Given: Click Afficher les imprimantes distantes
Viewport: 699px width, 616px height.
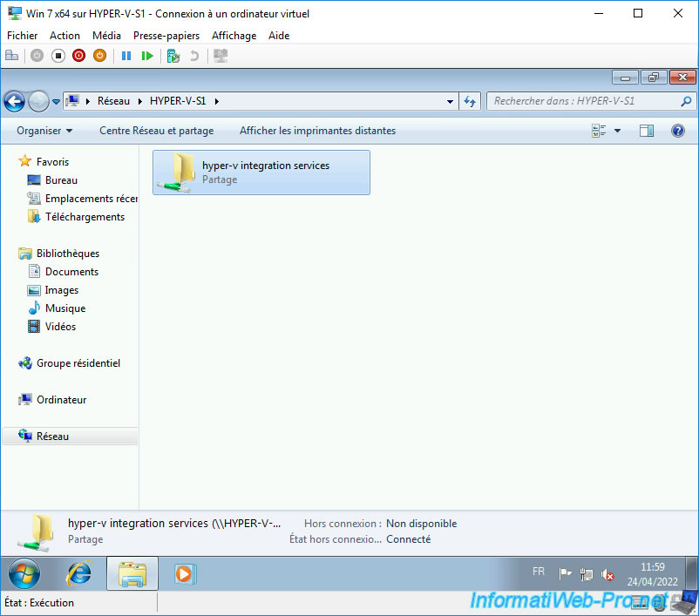Looking at the screenshot, I should (318, 131).
